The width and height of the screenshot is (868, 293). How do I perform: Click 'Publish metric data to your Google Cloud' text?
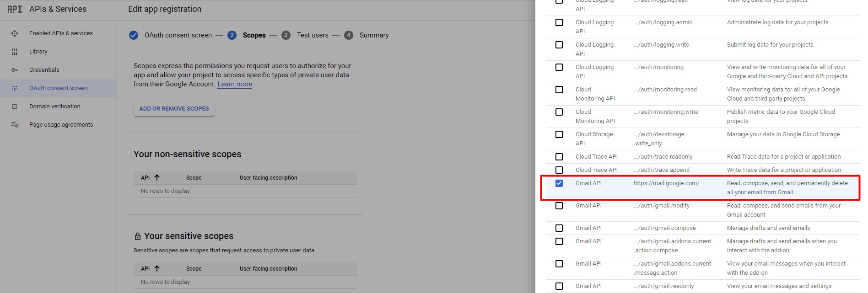781,117
